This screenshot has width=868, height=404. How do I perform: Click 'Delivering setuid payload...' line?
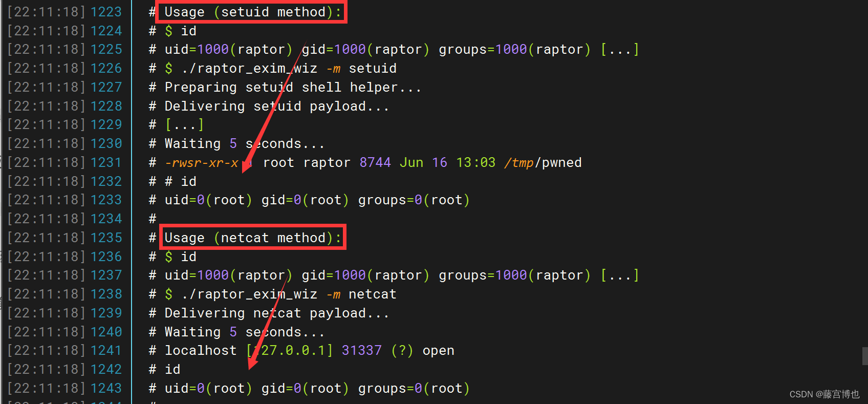[x=277, y=106]
